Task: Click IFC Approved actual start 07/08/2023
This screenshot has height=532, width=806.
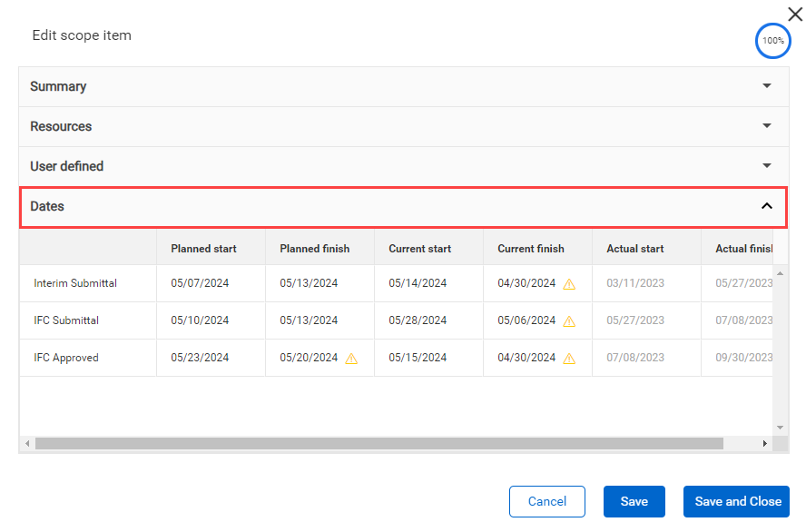Action: (x=635, y=358)
